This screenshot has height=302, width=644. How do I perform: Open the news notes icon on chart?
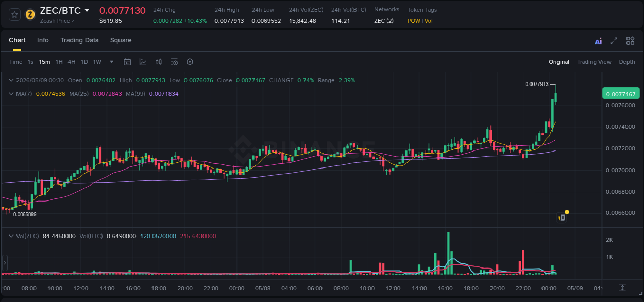(x=563, y=217)
